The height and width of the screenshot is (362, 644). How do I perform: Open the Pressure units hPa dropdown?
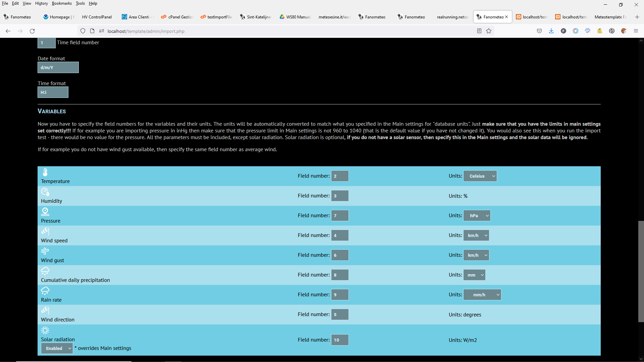pyautogui.click(x=477, y=216)
